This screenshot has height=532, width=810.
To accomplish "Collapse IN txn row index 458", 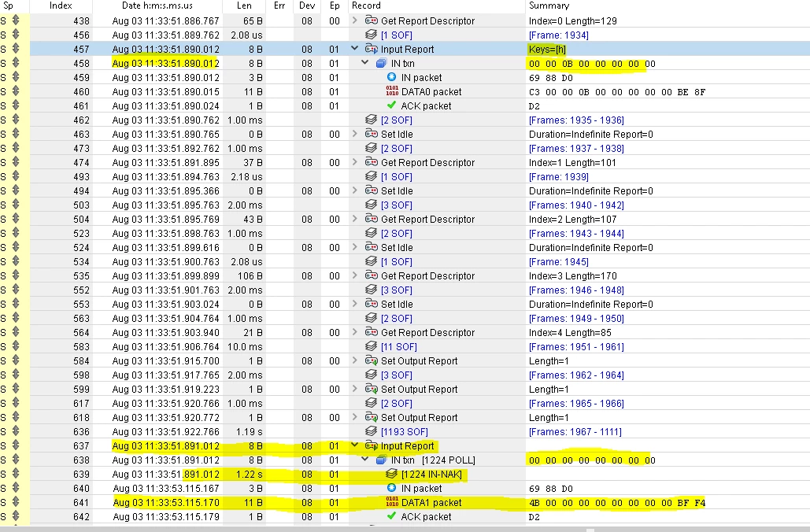I will (365, 63).
